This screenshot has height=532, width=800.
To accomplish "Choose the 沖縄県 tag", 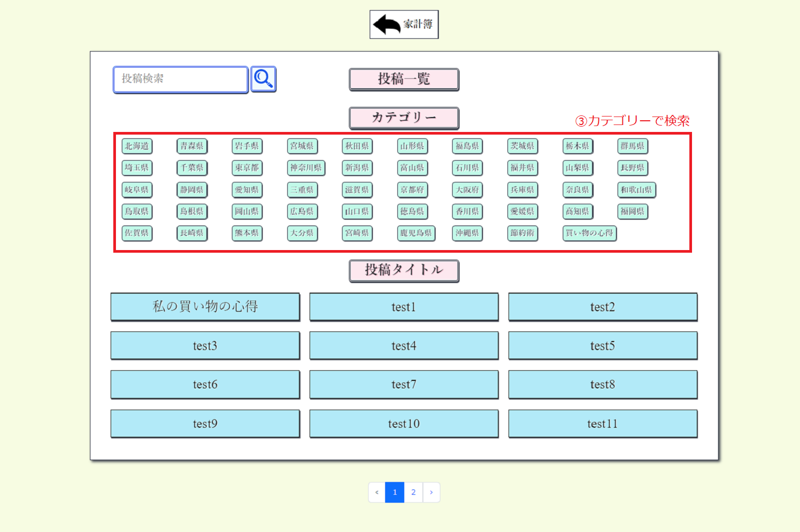I will (x=468, y=234).
